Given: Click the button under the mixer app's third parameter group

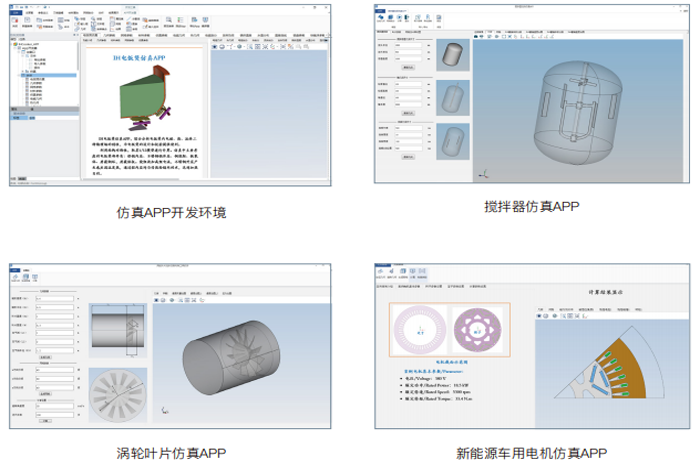Looking at the screenshot, I should point(408,157).
